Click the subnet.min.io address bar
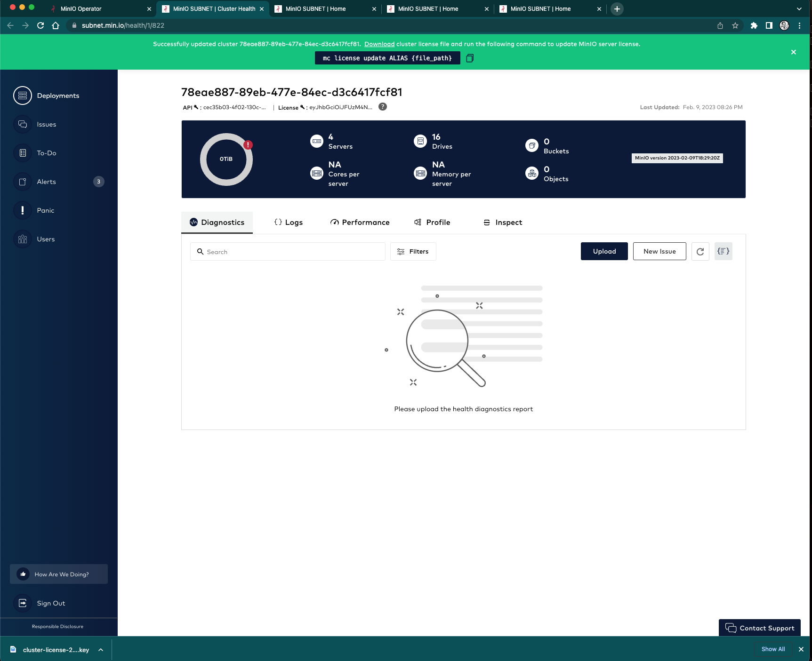This screenshot has width=812, height=661. pos(391,25)
